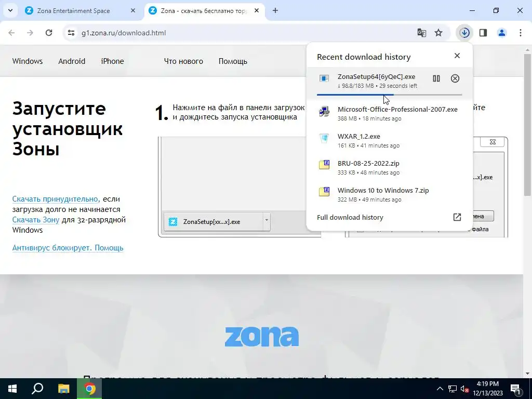
Task: Open BRU-08-25-2022.zip download entry
Action: 389,168
